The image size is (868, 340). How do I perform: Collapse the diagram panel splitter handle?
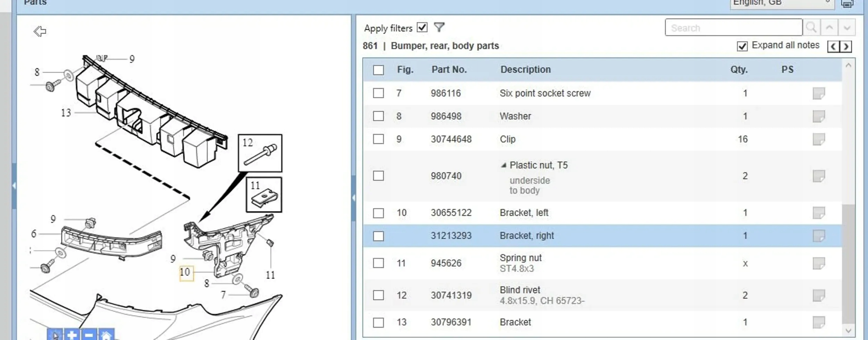(353, 198)
